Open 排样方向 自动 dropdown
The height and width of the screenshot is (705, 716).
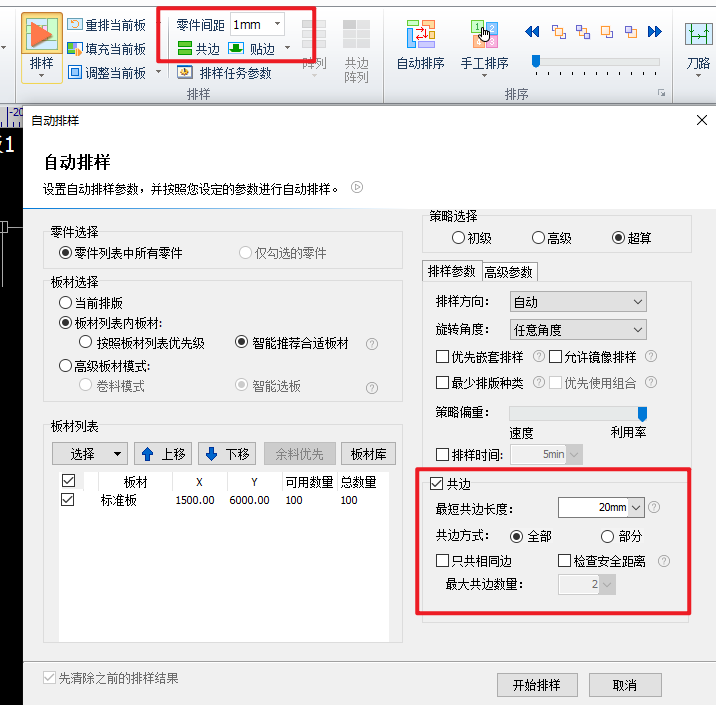[x=578, y=302]
